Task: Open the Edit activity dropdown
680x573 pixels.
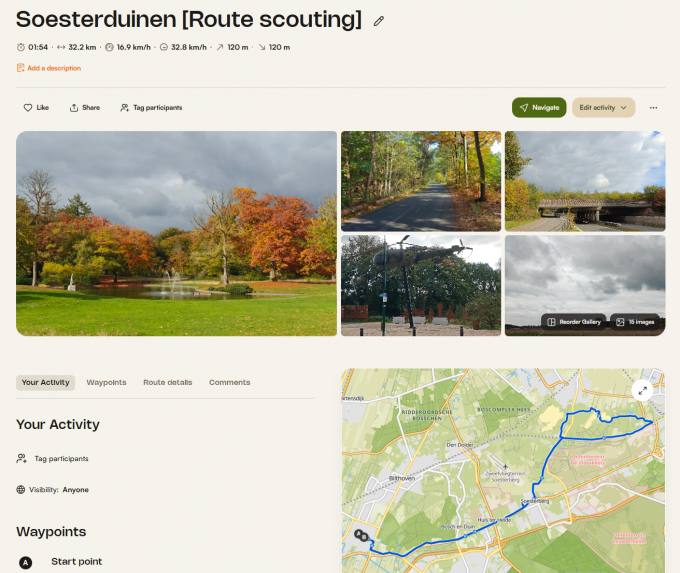Action: click(603, 107)
